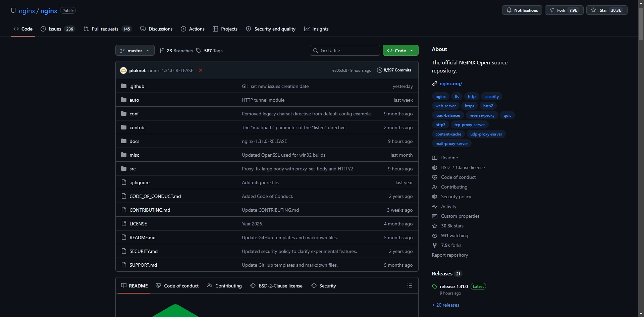Open the misc folder
Screen dimensions: 644x317
(x=134, y=155)
